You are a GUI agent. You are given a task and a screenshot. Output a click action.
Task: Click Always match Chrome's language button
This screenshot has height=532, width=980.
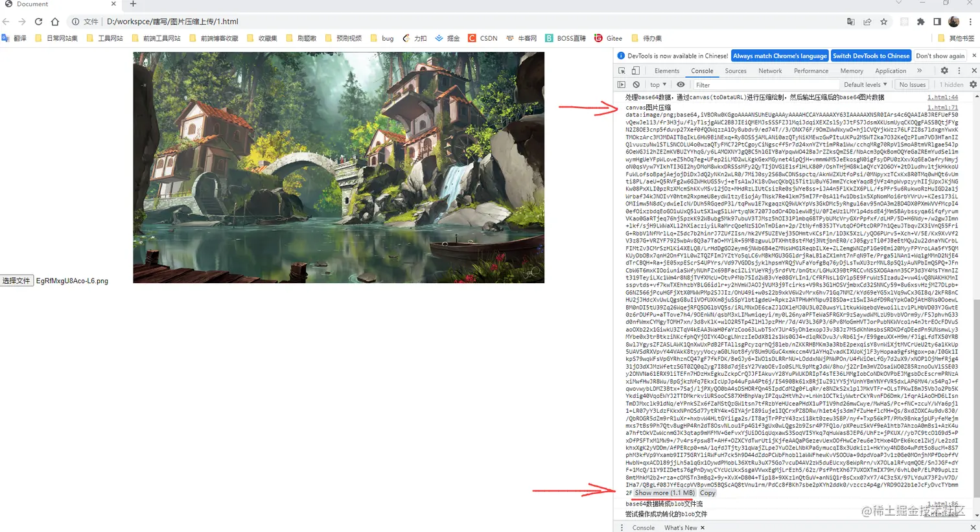(780, 56)
